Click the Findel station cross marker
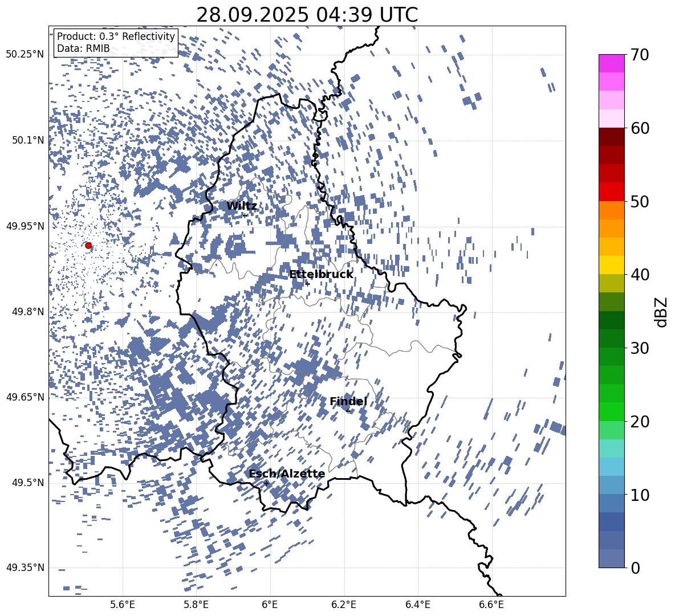This screenshot has height=616, width=675. (348, 411)
